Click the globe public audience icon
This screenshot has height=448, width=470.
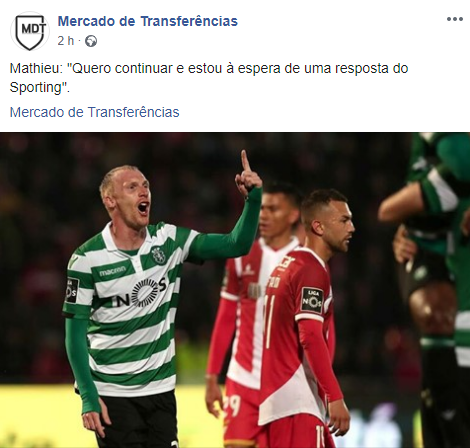[91, 41]
